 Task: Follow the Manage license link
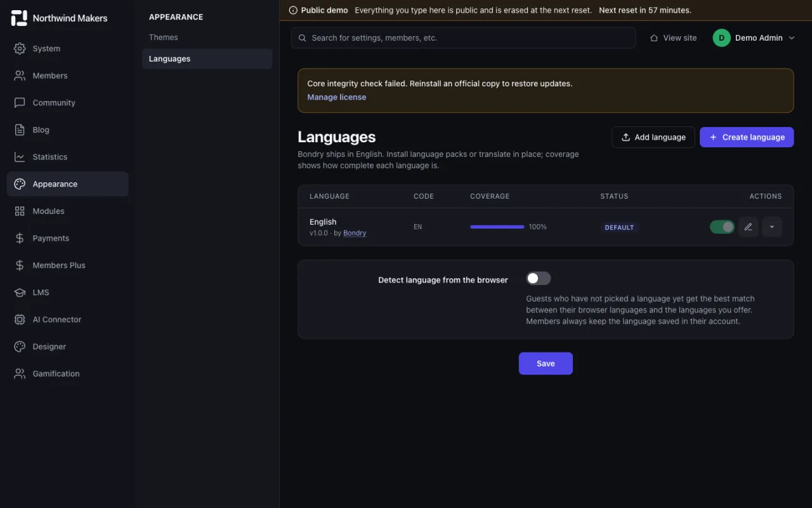tap(337, 97)
